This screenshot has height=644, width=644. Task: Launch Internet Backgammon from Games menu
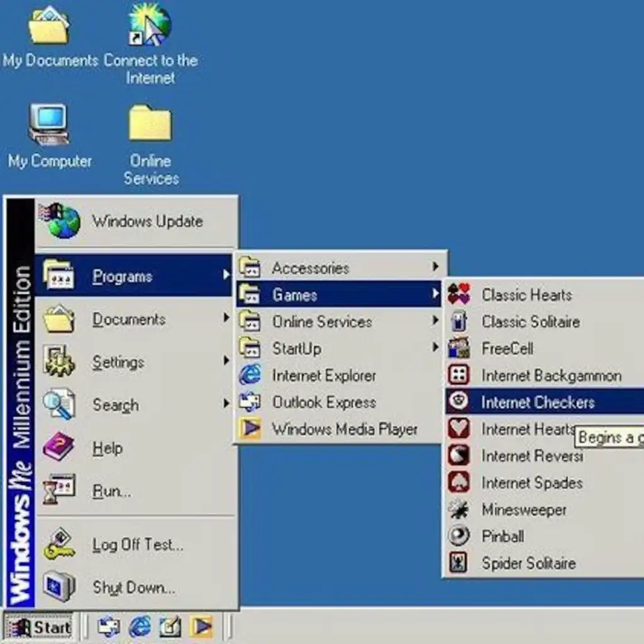(544, 375)
